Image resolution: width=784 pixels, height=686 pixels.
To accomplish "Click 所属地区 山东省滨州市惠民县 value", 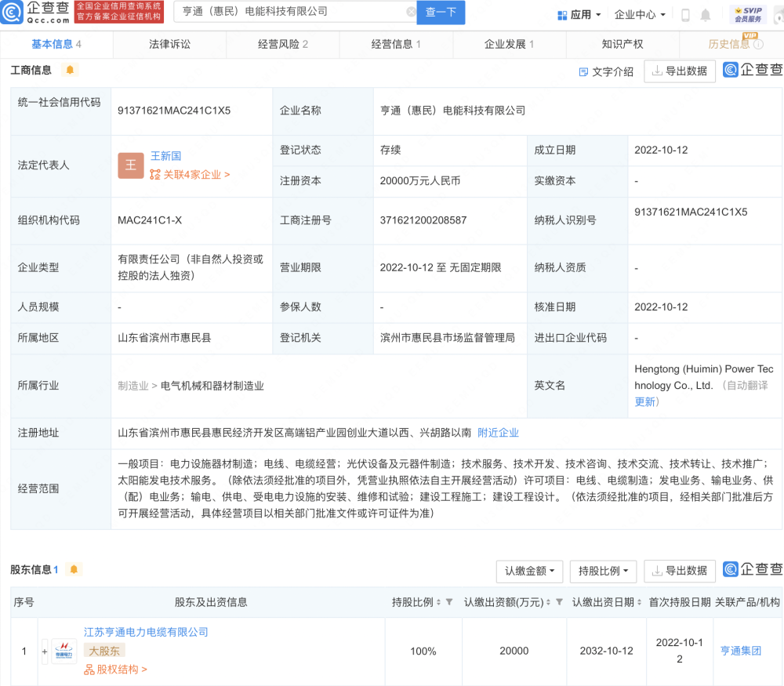I will coord(165,338).
